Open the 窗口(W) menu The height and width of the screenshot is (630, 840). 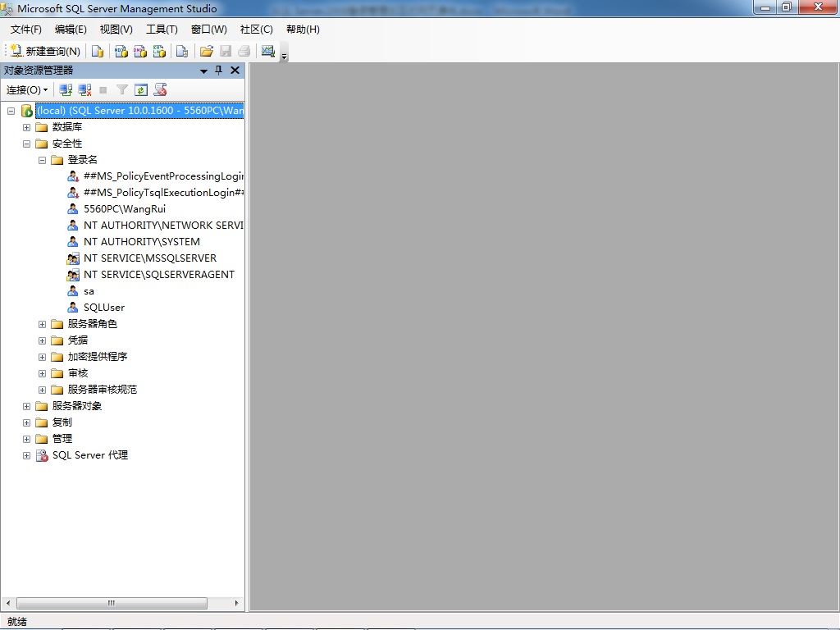coord(209,30)
